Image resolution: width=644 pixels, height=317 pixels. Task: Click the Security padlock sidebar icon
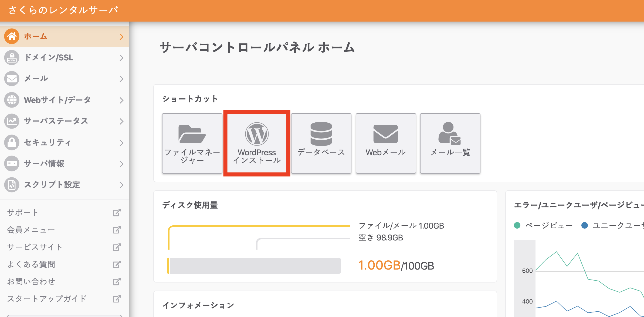click(12, 142)
